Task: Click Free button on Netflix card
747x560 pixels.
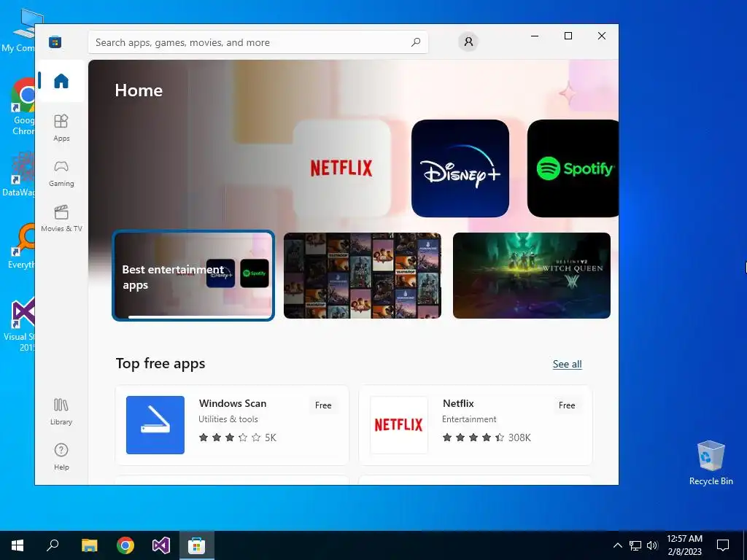Action: point(566,405)
